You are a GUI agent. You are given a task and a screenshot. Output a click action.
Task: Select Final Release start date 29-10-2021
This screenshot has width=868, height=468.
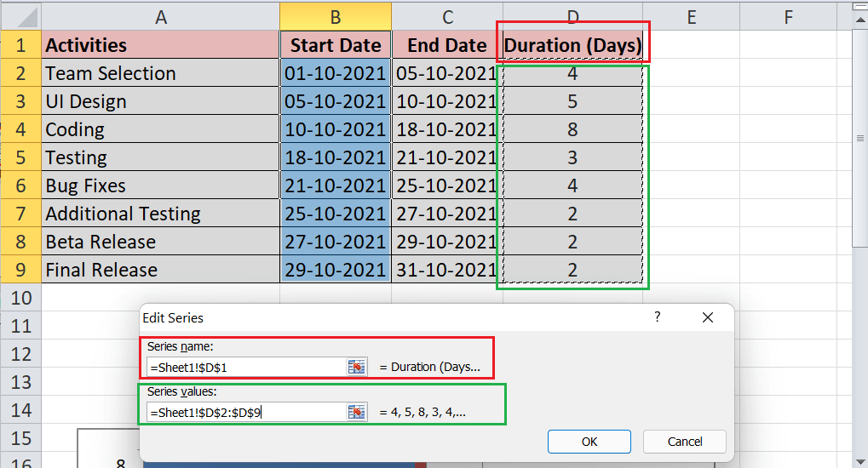(336, 270)
